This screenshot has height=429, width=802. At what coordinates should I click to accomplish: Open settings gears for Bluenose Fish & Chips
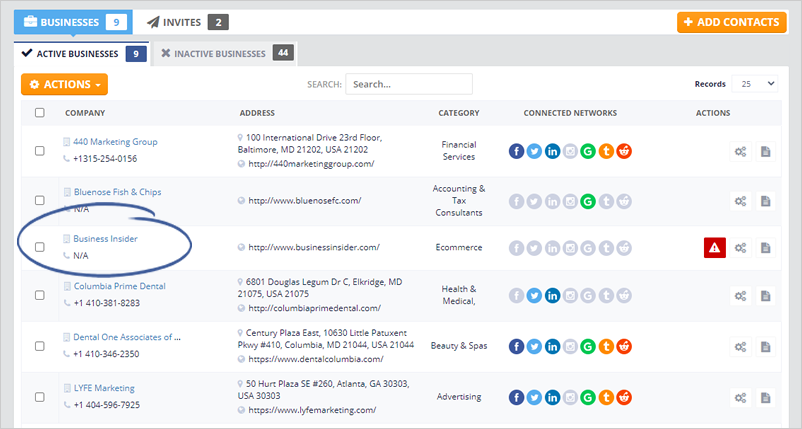tap(740, 201)
